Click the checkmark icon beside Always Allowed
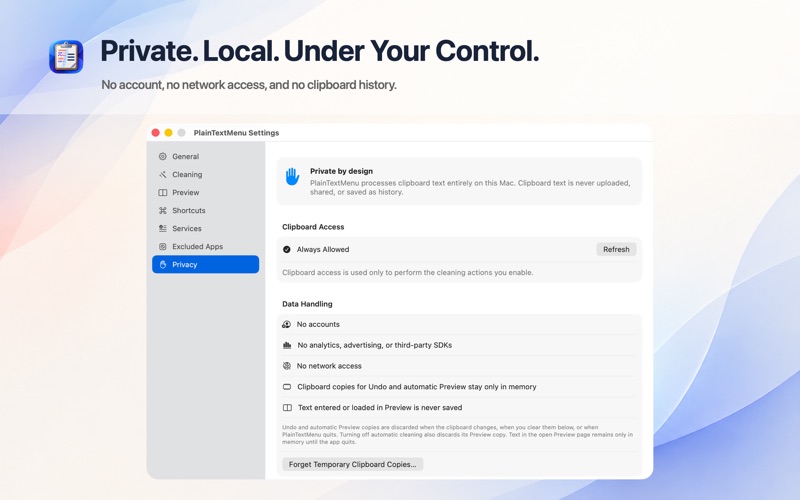Screen dimensions: 800x500 click(287, 249)
